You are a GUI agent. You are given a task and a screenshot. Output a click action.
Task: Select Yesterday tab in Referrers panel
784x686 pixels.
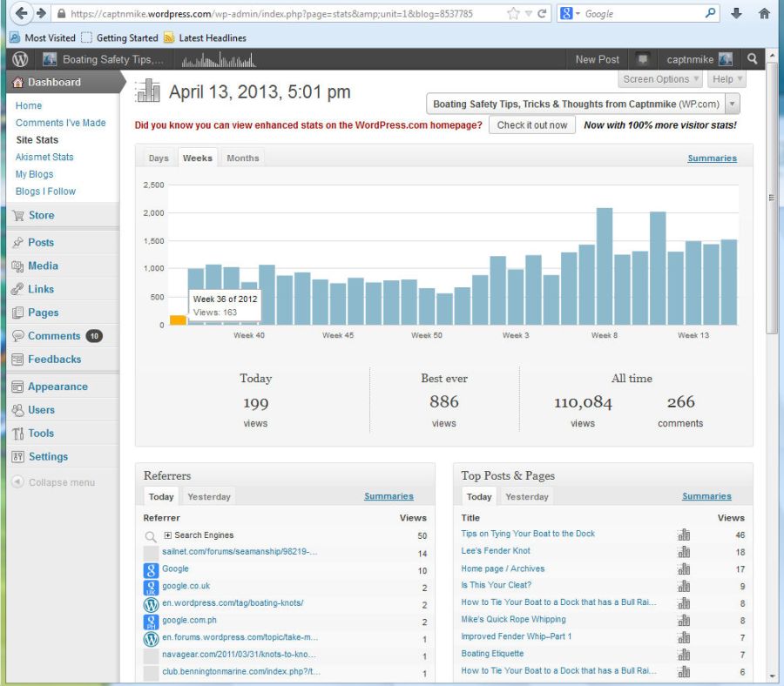click(209, 497)
